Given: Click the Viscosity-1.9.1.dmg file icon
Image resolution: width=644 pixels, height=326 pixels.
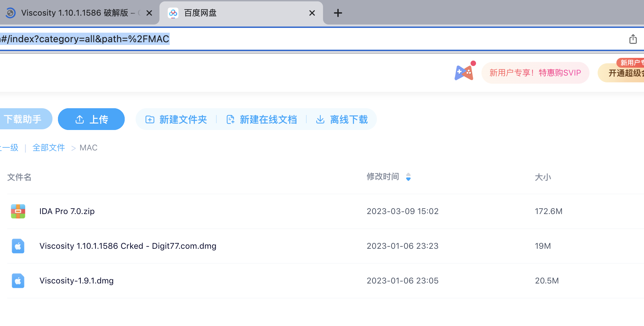Looking at the screenshot, I should [x=18, y=281].
